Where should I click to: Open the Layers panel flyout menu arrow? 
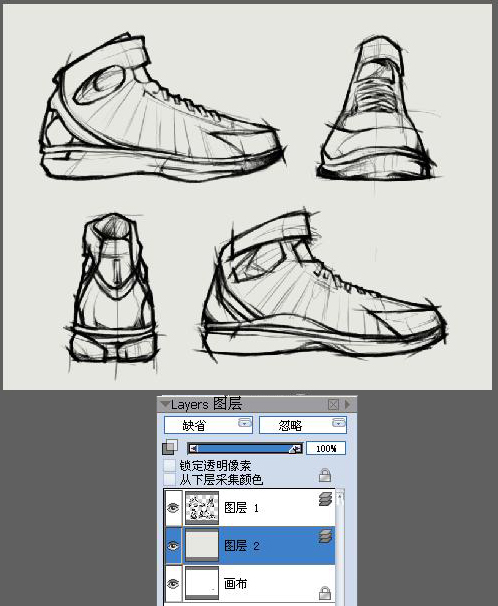click(x=348, y=404)
